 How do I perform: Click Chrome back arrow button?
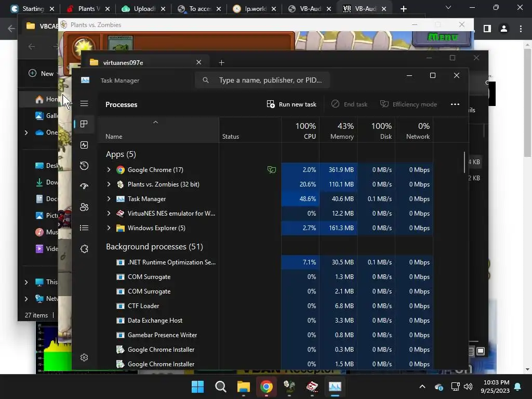click(11, 29)
